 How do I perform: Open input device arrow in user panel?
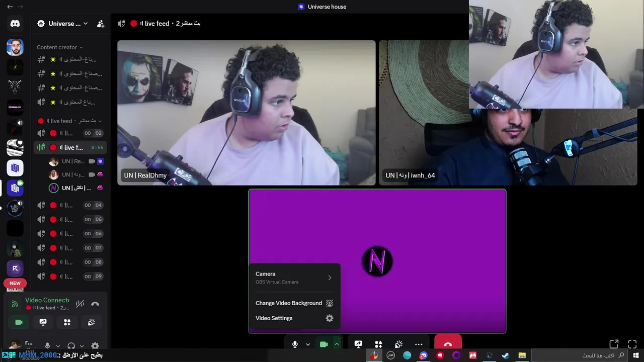58,346
